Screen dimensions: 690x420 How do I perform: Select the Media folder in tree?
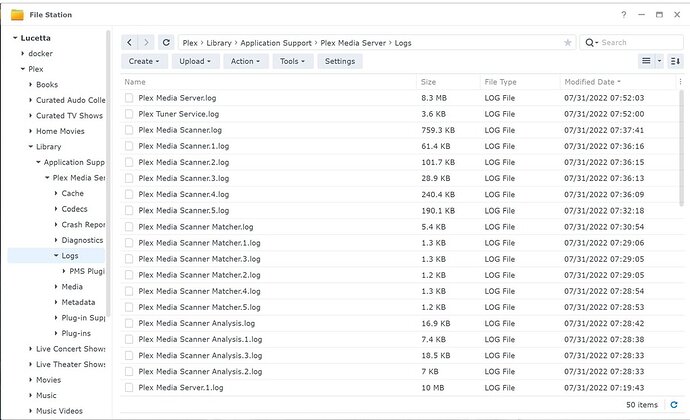coord(72,287)
